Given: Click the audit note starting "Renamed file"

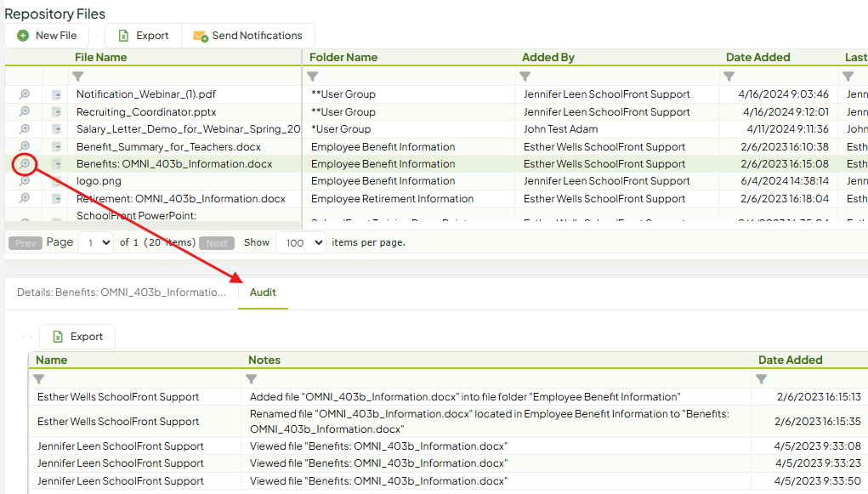Looking at the screenshot, I should pyautogui.click(x=490, y=422).
